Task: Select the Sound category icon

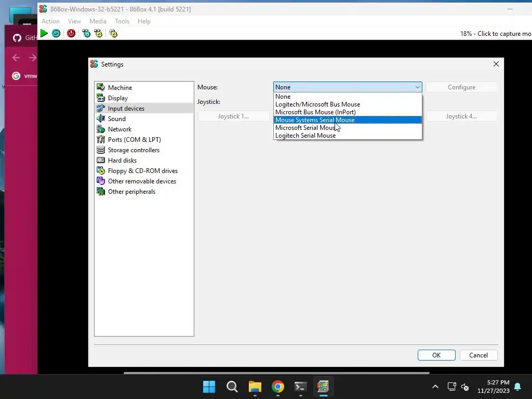Action: (101, 118)
